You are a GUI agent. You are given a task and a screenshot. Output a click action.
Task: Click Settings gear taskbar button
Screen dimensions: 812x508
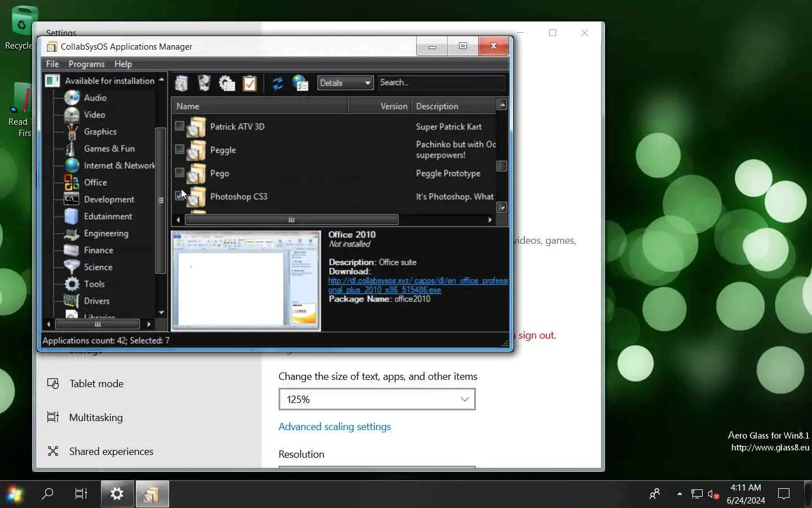117,494
